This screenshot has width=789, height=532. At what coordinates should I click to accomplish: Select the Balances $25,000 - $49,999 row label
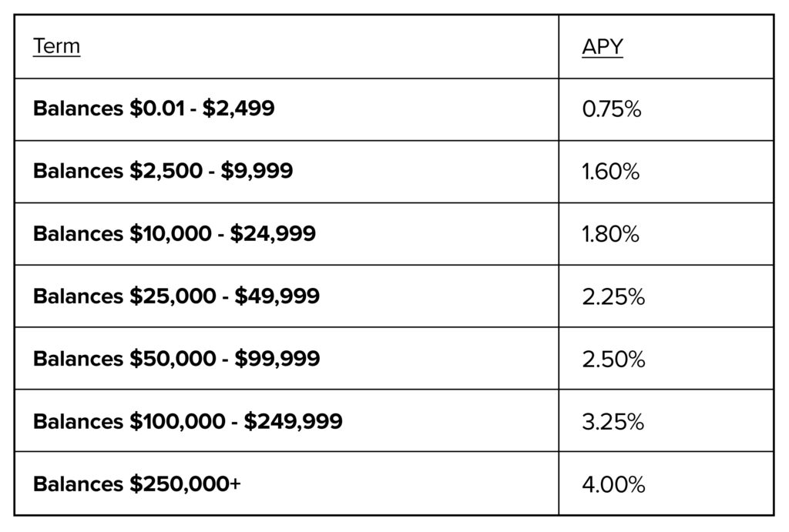click(176, 296)
